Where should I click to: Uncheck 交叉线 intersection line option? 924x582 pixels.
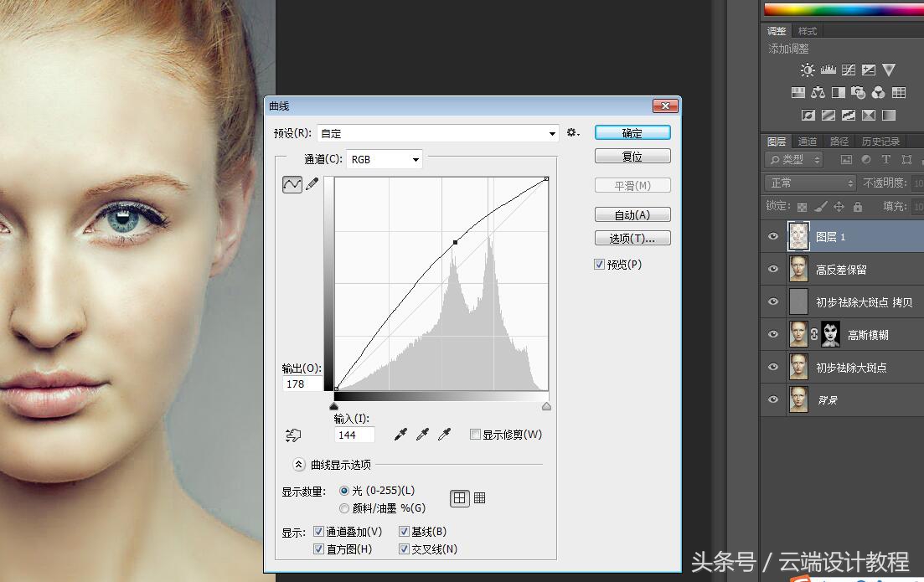(x=404, y=549)
